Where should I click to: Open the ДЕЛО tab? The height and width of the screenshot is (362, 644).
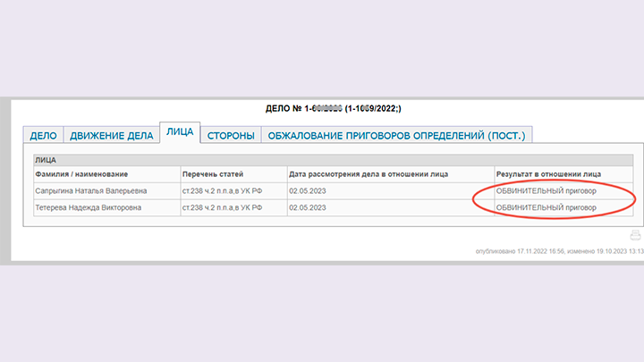tap(43, 136)
